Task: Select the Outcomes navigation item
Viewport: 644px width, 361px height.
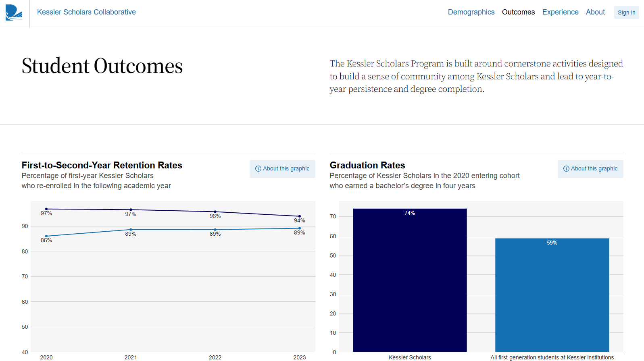Action: 519,12
